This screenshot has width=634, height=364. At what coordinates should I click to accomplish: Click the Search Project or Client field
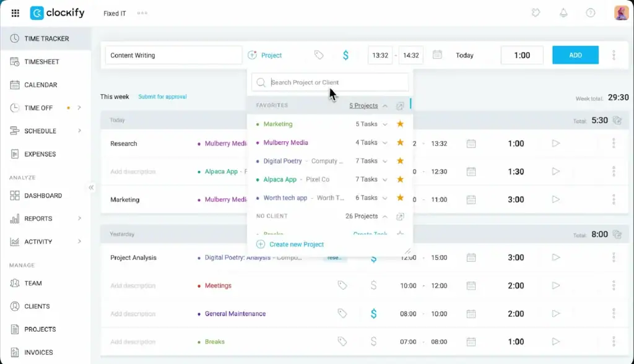tap(330, 82)
